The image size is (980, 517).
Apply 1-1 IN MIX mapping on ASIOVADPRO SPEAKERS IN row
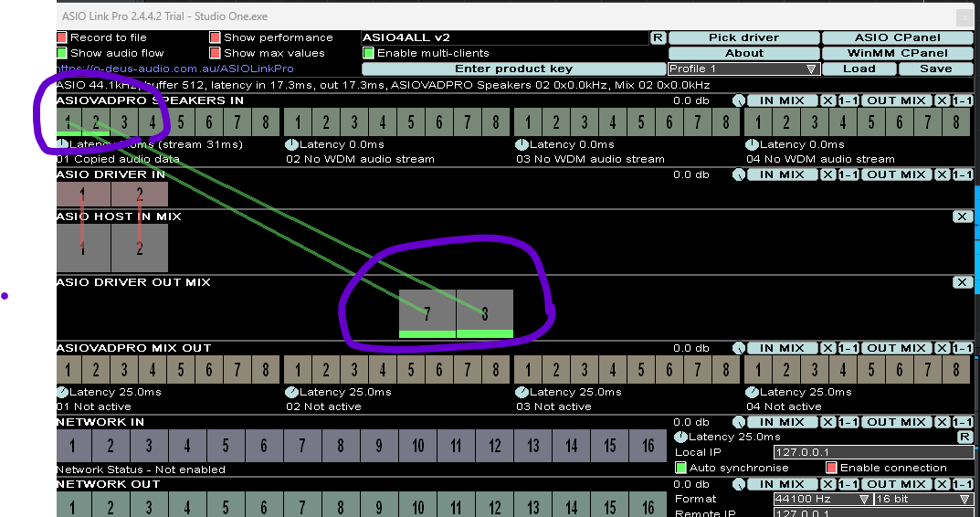[848, 100]
